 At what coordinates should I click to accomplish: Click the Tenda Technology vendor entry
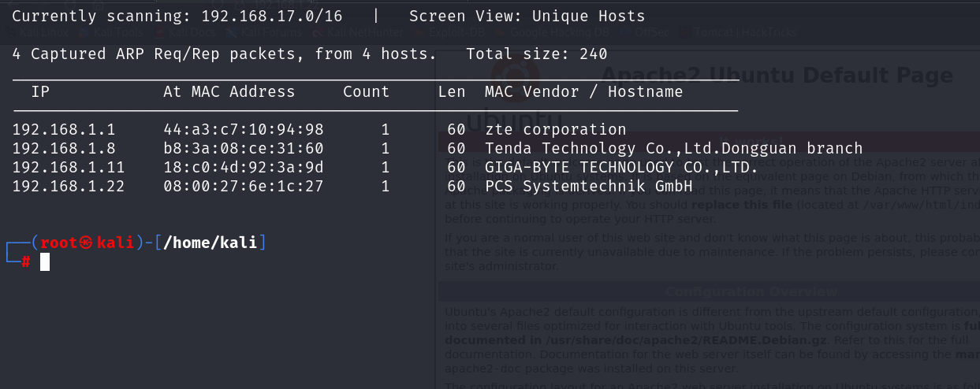click(x=674, y=149)
